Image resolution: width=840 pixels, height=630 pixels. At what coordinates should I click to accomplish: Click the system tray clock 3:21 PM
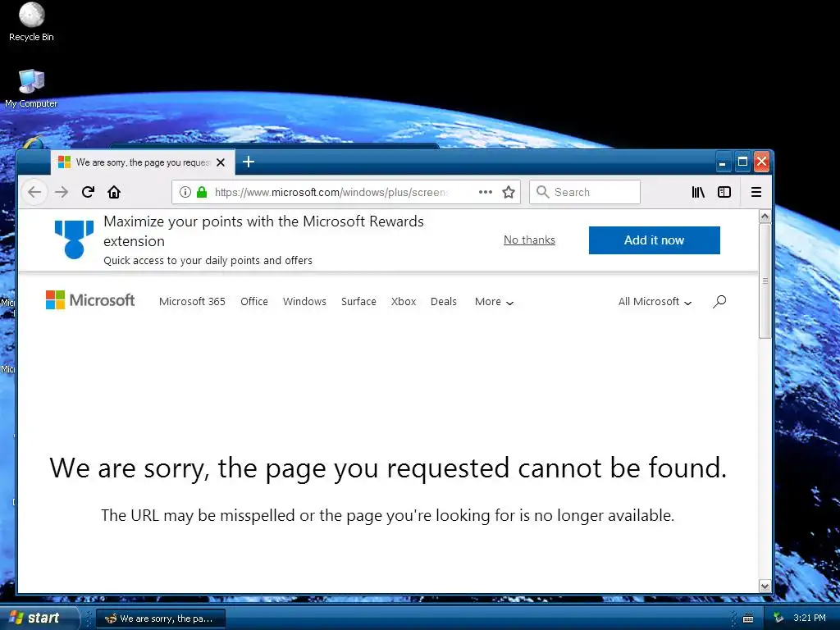point(810,618)
